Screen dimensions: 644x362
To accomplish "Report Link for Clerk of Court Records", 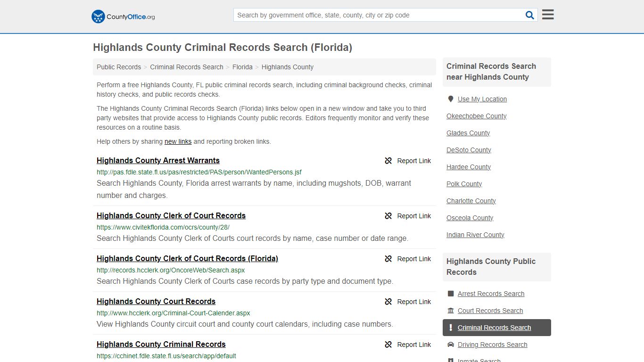I will (414, 216).
